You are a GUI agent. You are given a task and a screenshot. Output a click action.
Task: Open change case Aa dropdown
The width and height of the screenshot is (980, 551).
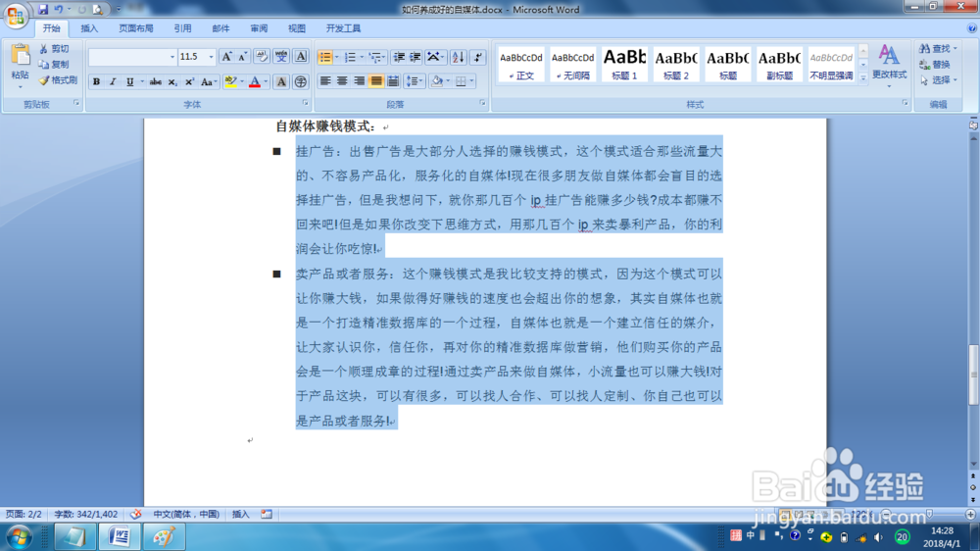point(208,82)
